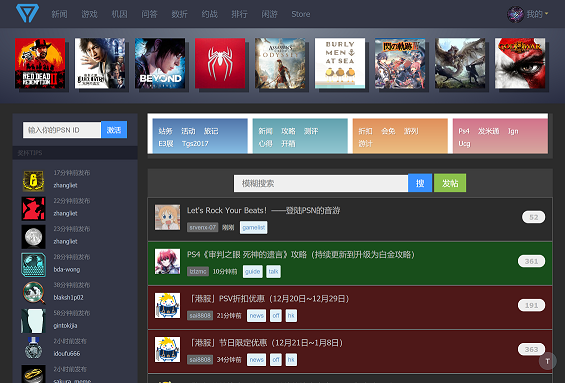The image size is (565, 383).
Task: Click the 52 reply count badge
Action: [x=533, y=217]
